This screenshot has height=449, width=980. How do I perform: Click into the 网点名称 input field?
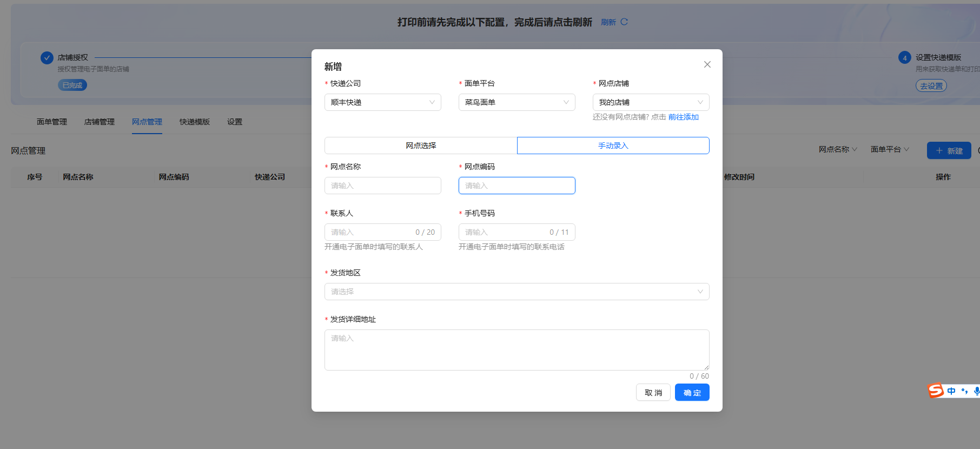382,186
